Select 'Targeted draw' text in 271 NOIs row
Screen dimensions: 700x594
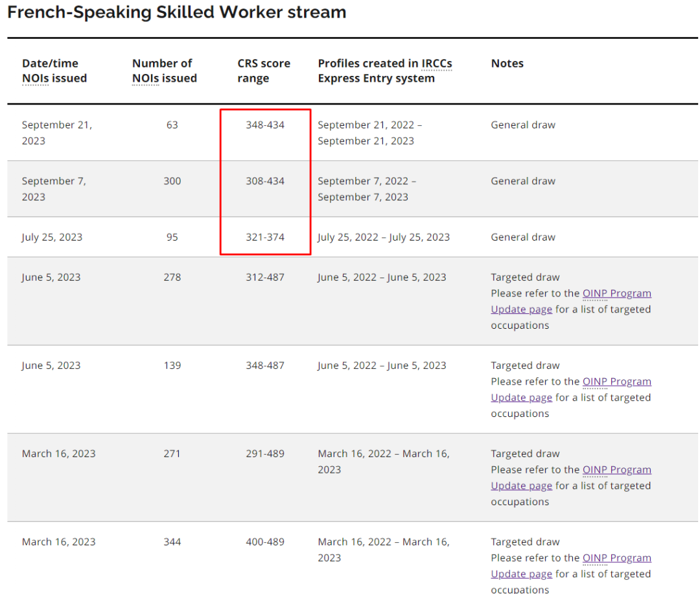click(526, 454)
